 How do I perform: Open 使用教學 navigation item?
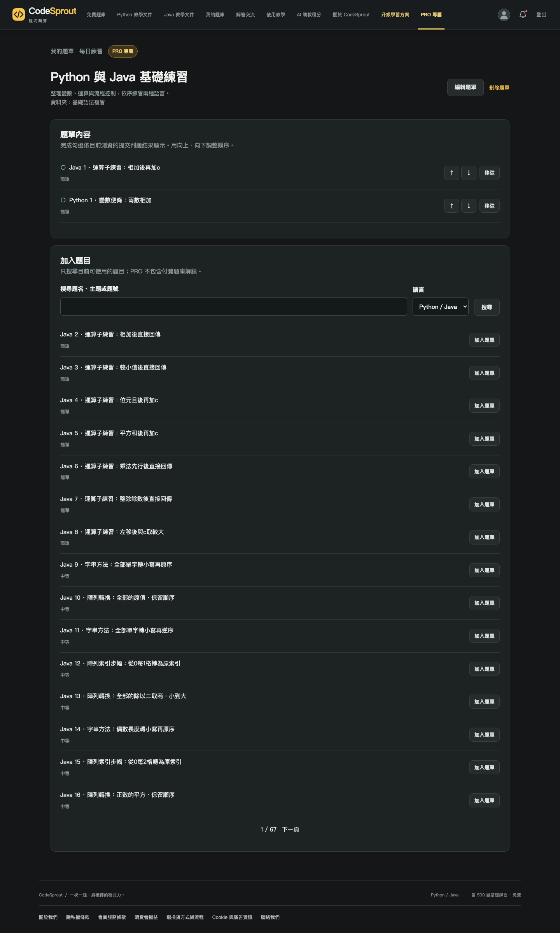tap(276, 15)
